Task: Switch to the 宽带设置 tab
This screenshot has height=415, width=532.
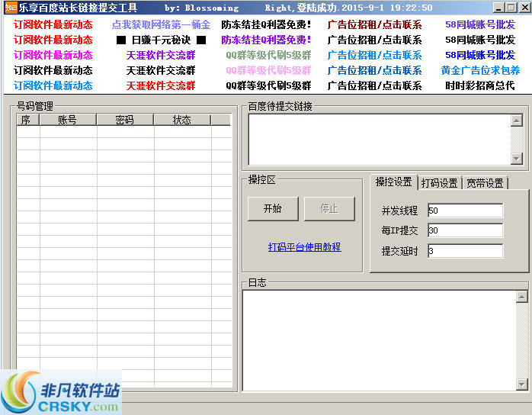Action: point(485,183)
